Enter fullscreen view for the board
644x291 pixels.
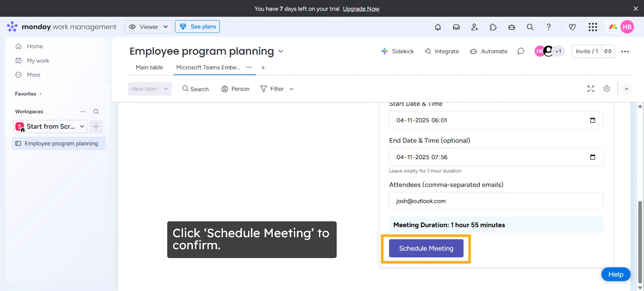[x=590, y=89]
